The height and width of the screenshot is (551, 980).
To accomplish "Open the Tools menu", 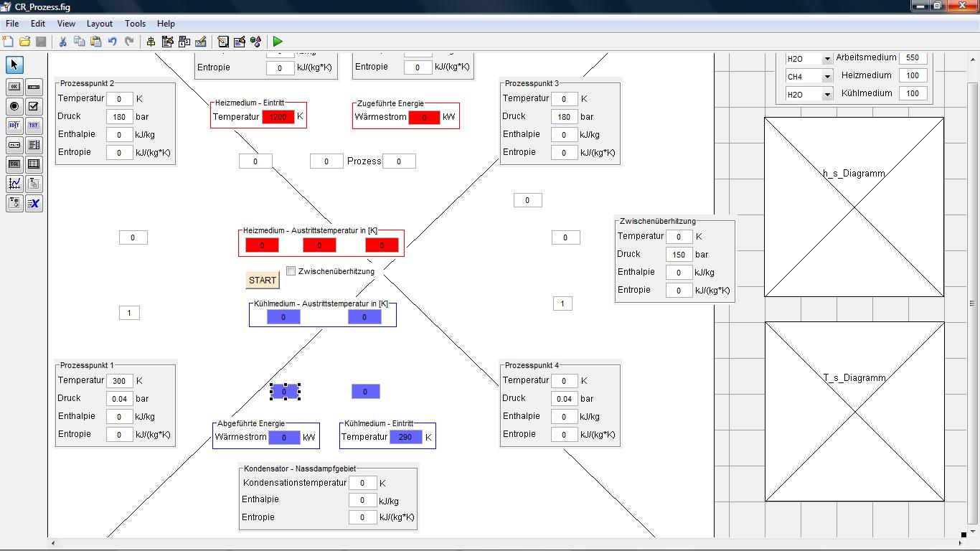I will coord(135,24).
